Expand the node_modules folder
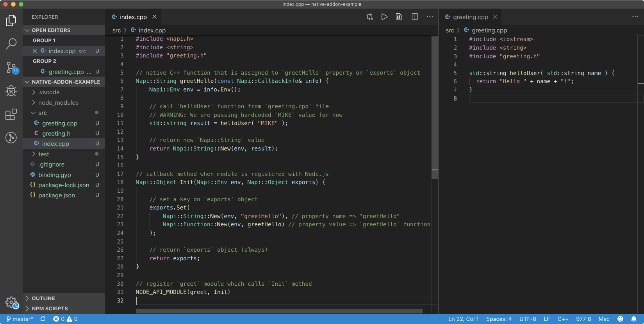 click(64, 102)
